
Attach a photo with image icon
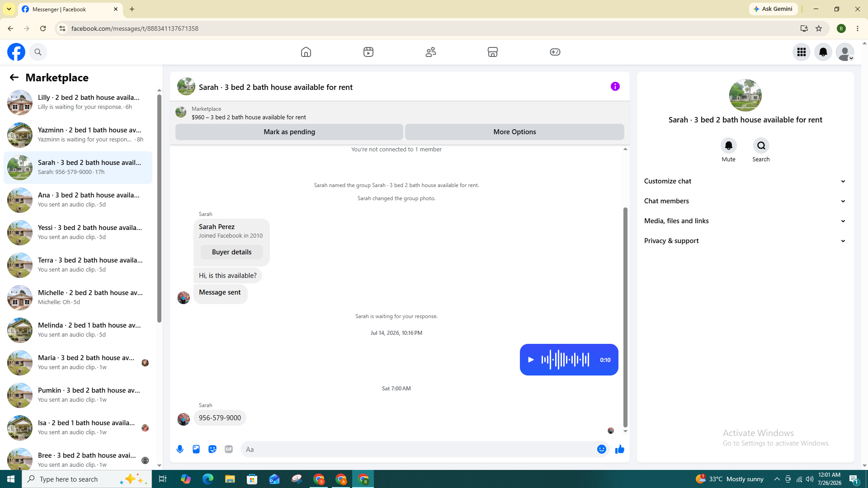(x=196, y=450)
